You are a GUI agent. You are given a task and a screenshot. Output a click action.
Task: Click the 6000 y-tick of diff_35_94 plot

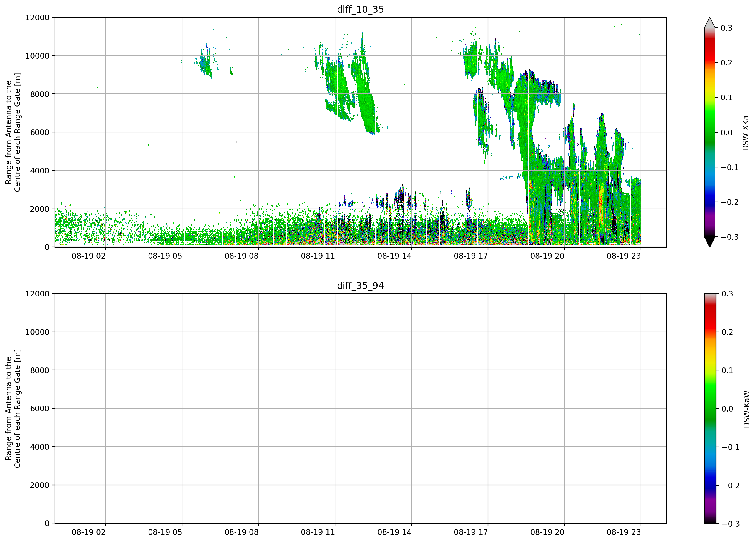click(40, 409)
